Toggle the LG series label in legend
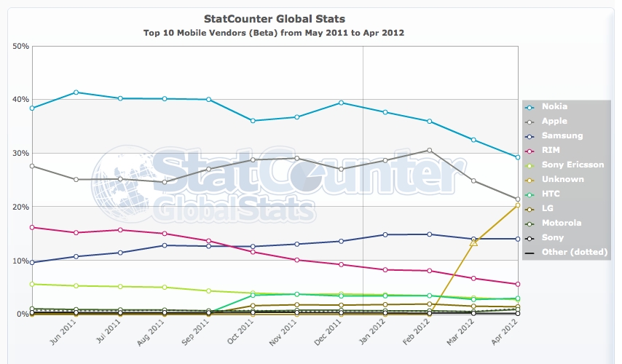 [x=548, y=209]
